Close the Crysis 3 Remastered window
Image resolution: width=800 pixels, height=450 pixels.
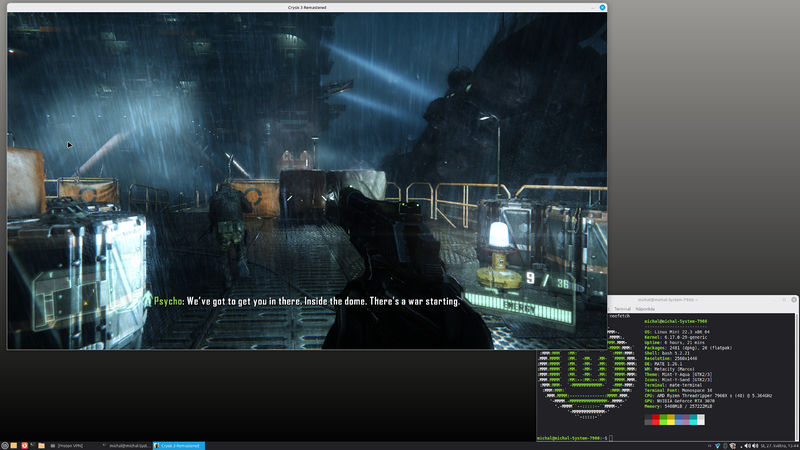(x=602, y=7)
